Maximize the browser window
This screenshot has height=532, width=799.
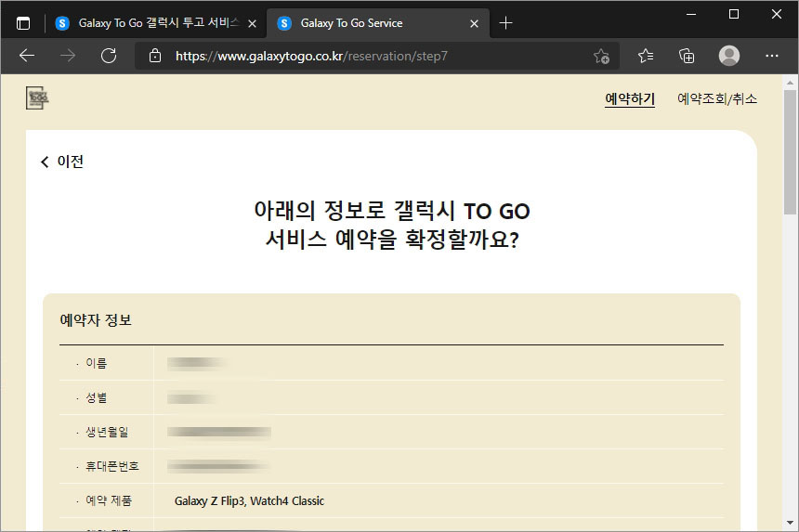coord(734,14)
